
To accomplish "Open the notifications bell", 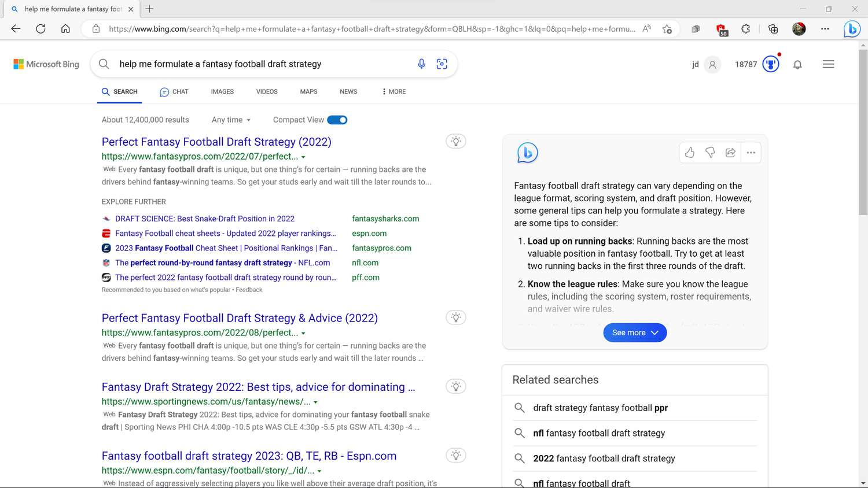I will (x=797, y=65).
